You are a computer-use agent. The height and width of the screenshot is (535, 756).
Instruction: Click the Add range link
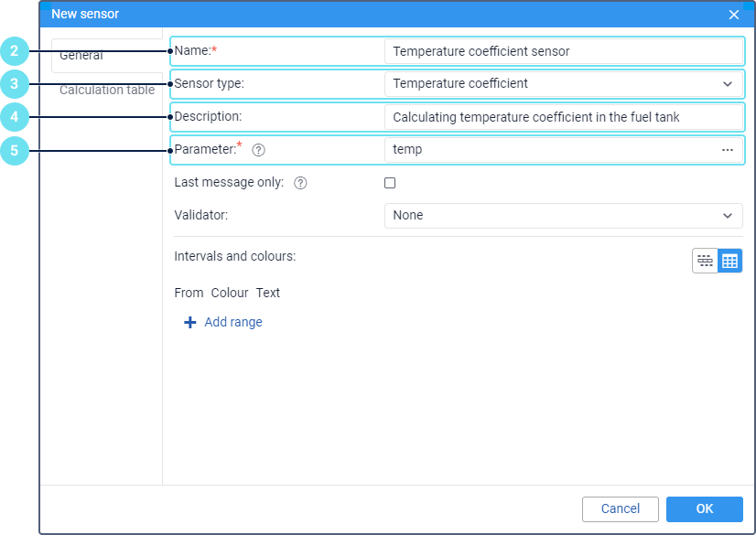233,322
